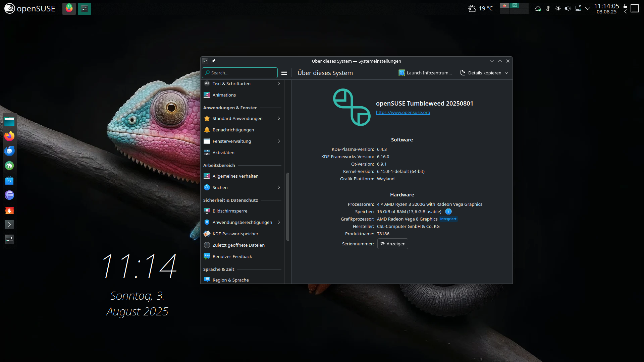Open the opensuse.org link
644x362 pixels.
coord(403,113)
